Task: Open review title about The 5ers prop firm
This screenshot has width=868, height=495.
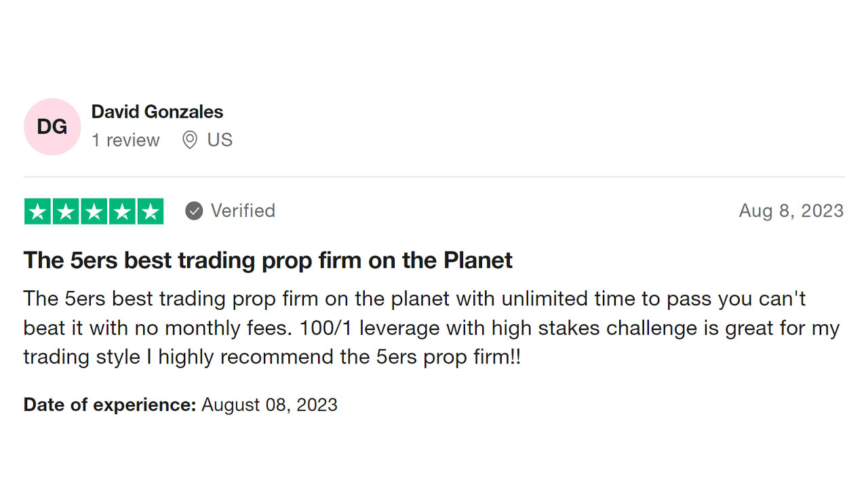Action: tap(268, 260)
